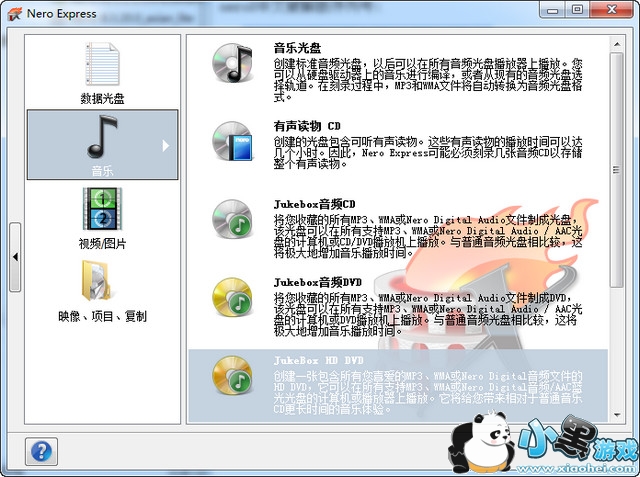This screenshot has width=640, height=477.
Task: Open the 视频/图片 film strip icon
Action: pos(102,209)
